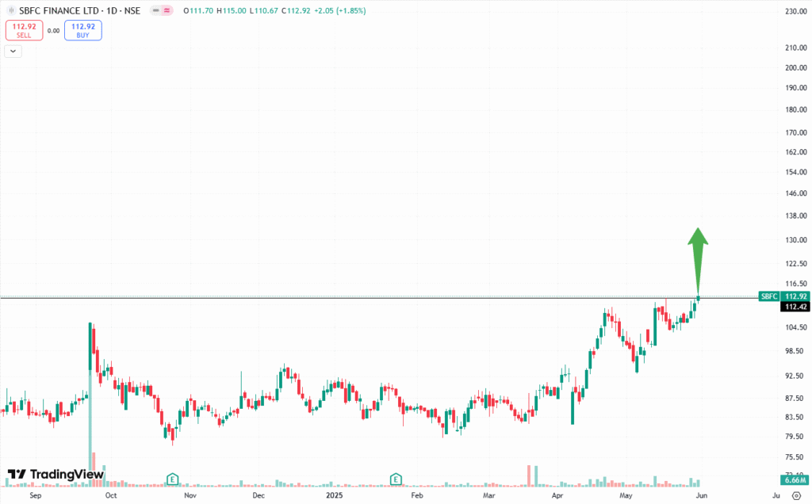Click the 6.66M volume label
Viewport: 812px width, 504px height.
[x=795, y=480]
